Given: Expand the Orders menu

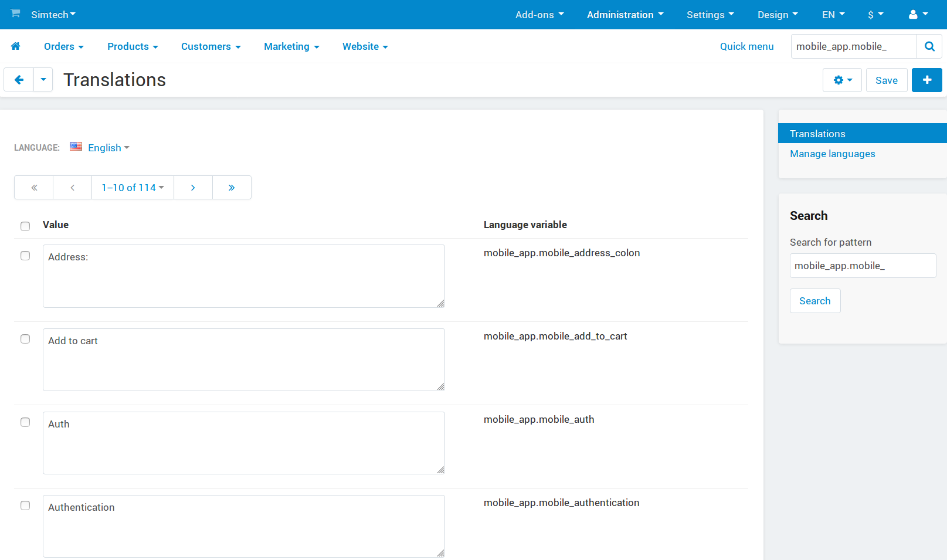Looking at the screenshot, I should click(x=64, y=46).
